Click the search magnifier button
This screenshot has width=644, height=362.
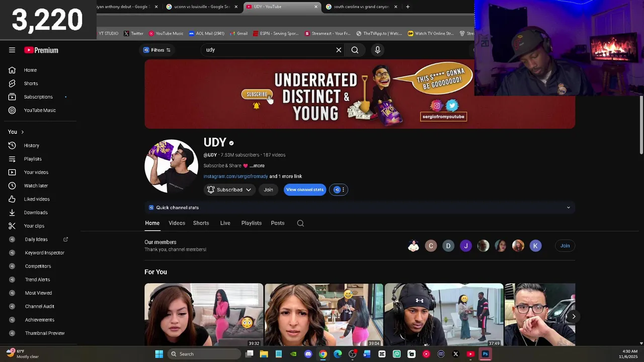point(355,50)
